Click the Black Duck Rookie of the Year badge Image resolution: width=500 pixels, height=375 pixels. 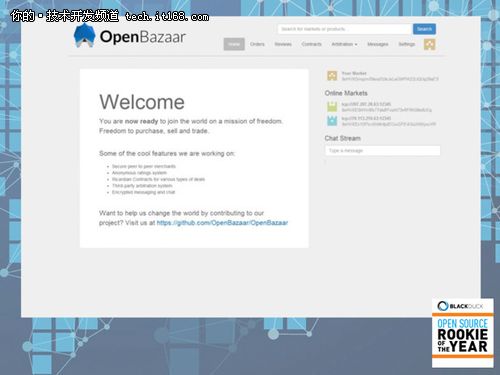462,333
